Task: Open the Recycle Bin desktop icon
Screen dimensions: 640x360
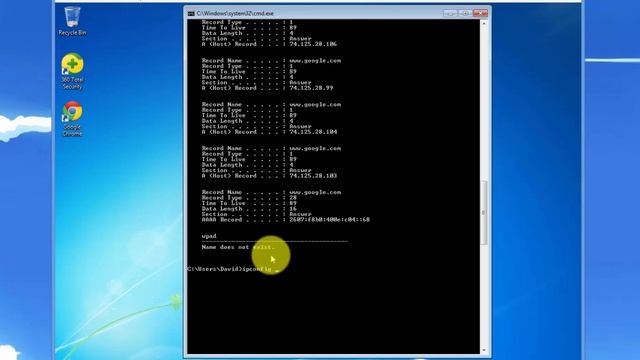Action: 72,21
